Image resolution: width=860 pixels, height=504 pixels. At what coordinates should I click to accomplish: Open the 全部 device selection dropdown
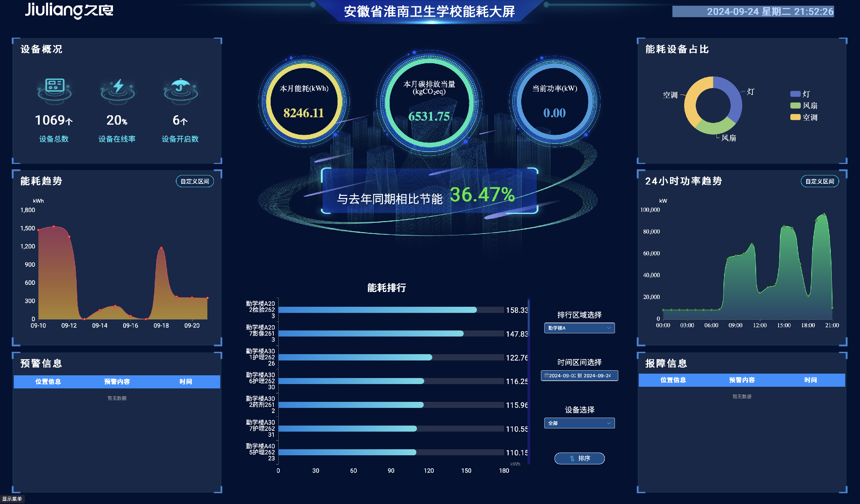(x=579, y=423)
